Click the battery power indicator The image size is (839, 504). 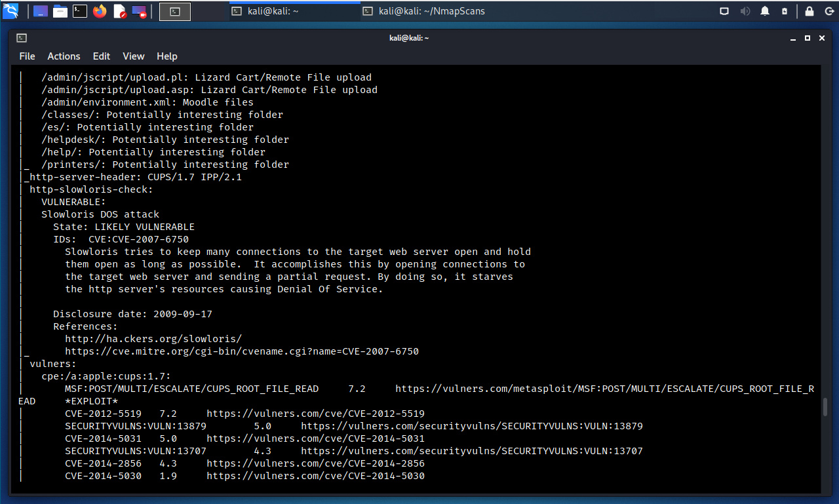tap(784, 11)
